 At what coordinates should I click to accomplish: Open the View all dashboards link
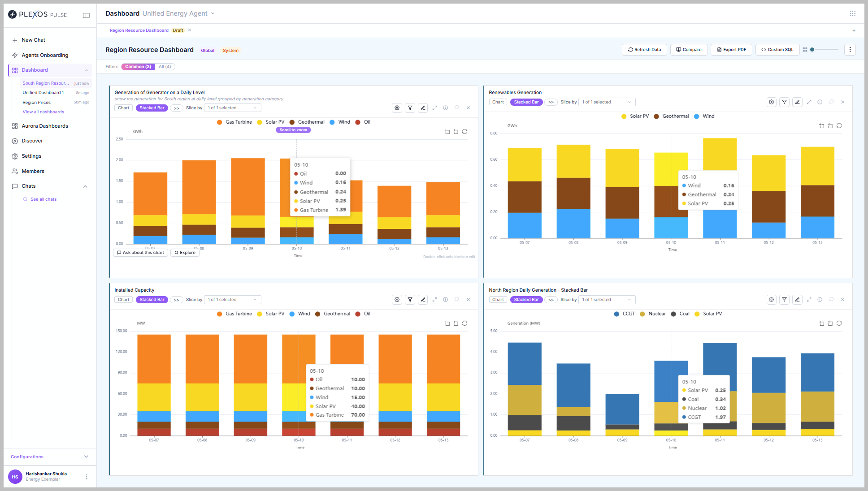click(x=43, y=112)
